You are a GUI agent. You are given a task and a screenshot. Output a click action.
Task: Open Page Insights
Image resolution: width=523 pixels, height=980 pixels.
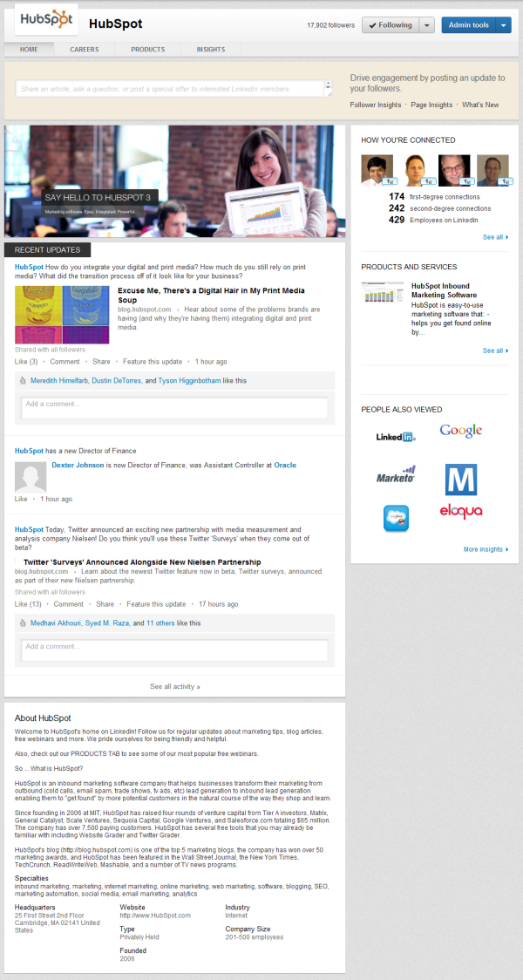point(431,105)
